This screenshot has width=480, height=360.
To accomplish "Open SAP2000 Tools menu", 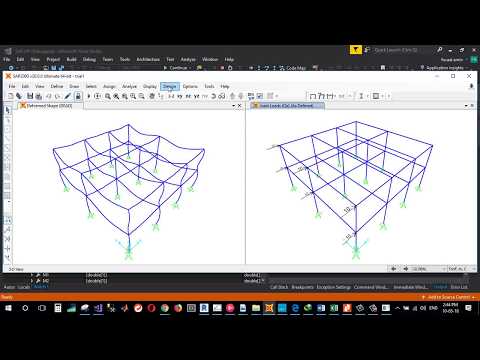I will 209,86.
